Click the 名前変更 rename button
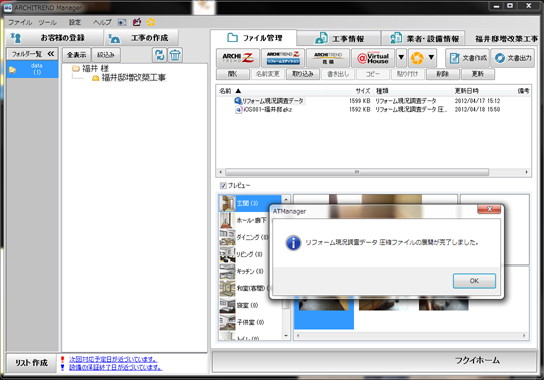This screenshot has width=544, height=380. (268, 74)
